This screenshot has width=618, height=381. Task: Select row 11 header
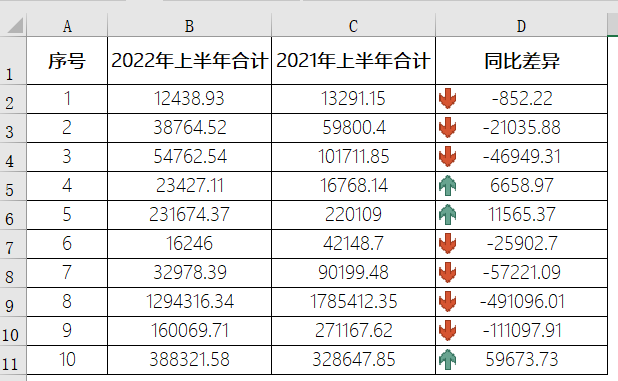(x=13, y=360)
